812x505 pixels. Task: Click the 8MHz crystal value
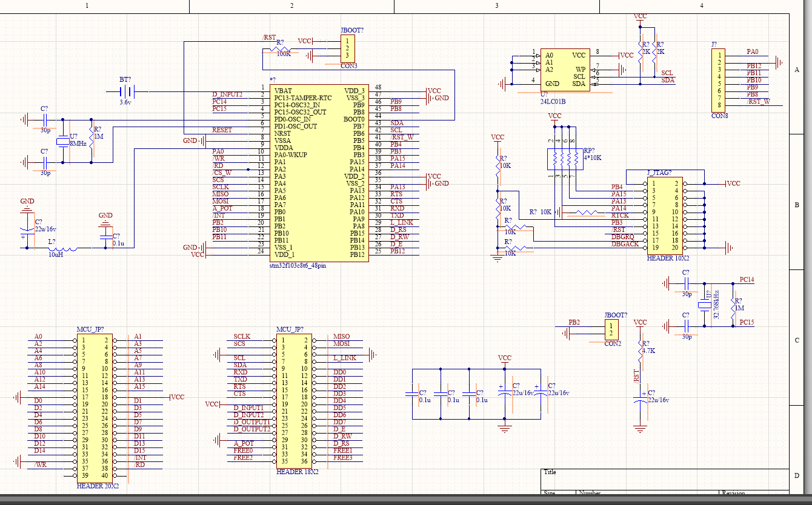point(79,143)
